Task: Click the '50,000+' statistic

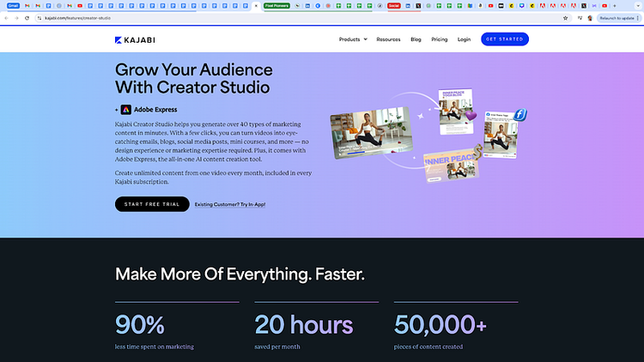Action: point(440,324)
